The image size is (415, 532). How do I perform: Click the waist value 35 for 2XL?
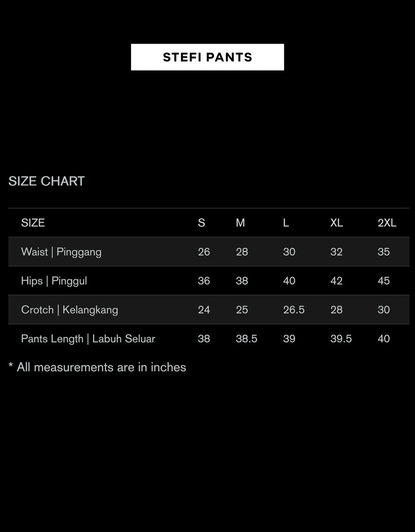[384, 252]
